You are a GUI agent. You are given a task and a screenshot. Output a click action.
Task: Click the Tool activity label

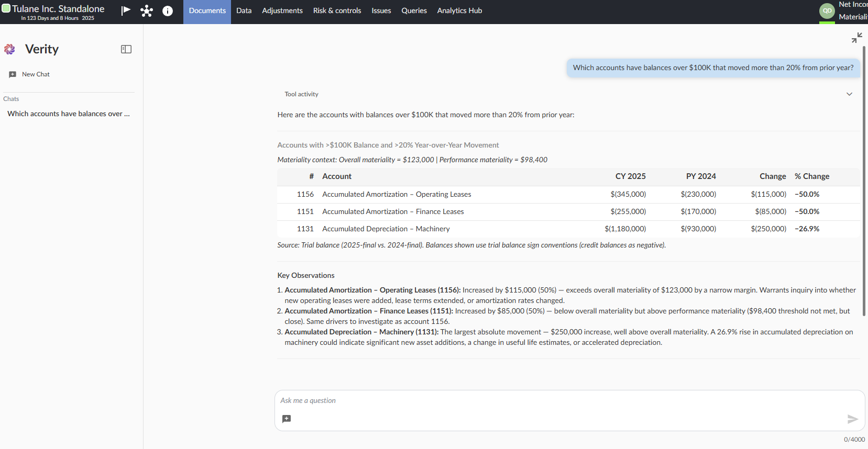coord(301,94)
